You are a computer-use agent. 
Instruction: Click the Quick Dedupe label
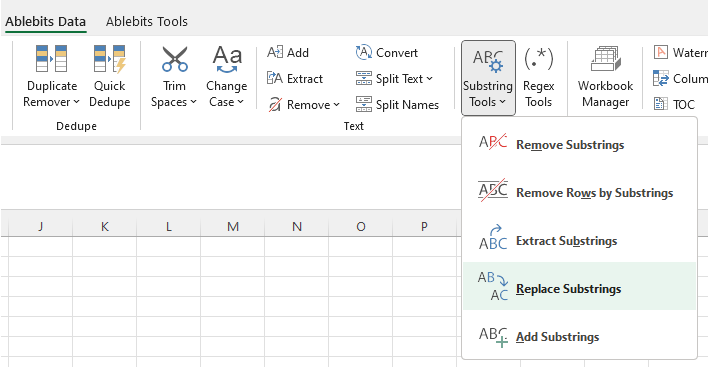pos(110,94)
